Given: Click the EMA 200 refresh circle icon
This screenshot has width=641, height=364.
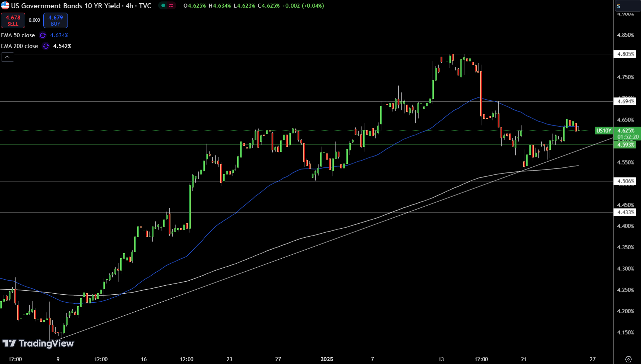Looking at the screenshot, I should 46,46.
